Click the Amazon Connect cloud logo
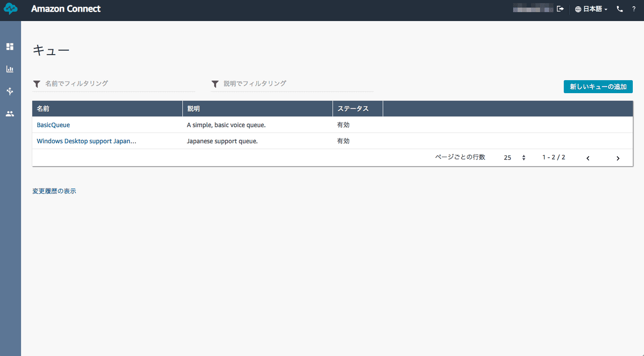The image size is (644, 356). pyautogui.click(x=10, y=9)
